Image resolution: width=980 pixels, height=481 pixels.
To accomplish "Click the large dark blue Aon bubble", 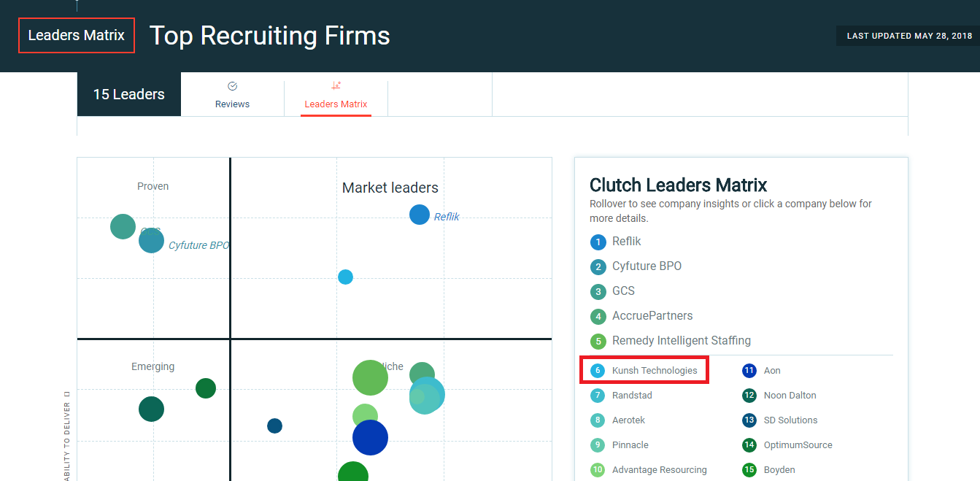I will pyautogui.click(x=370, y=438).
